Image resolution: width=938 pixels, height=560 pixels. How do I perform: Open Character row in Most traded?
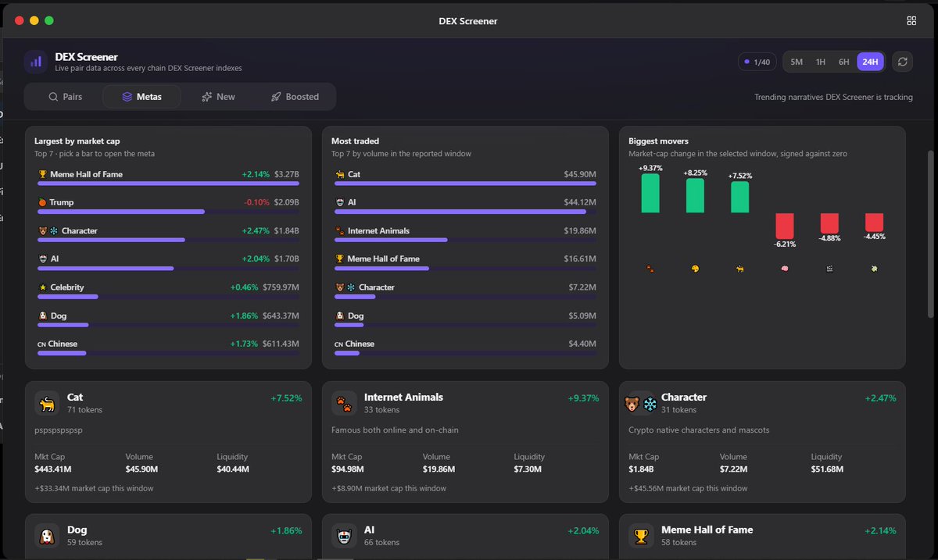coord(465,291)
